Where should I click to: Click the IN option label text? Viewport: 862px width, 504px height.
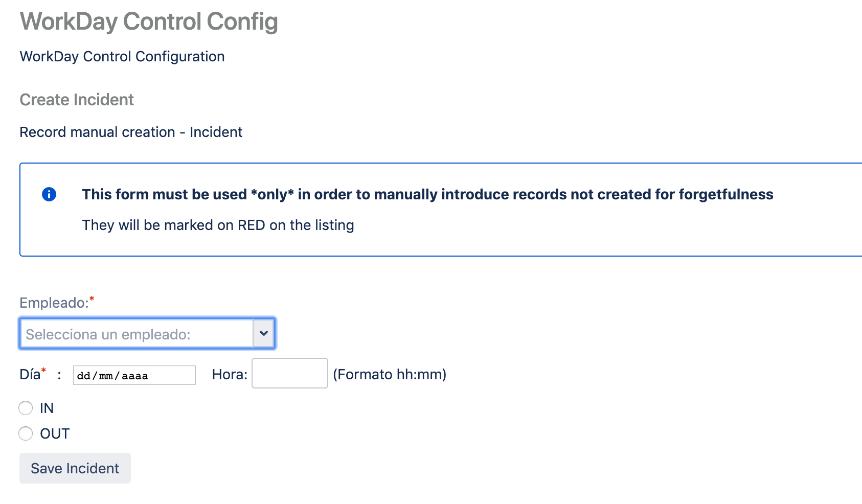tap(47, 408)
